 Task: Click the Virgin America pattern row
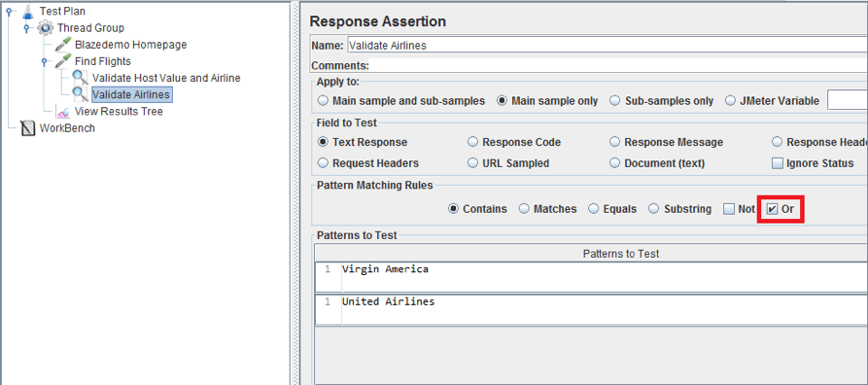click(x=591, y=277)
